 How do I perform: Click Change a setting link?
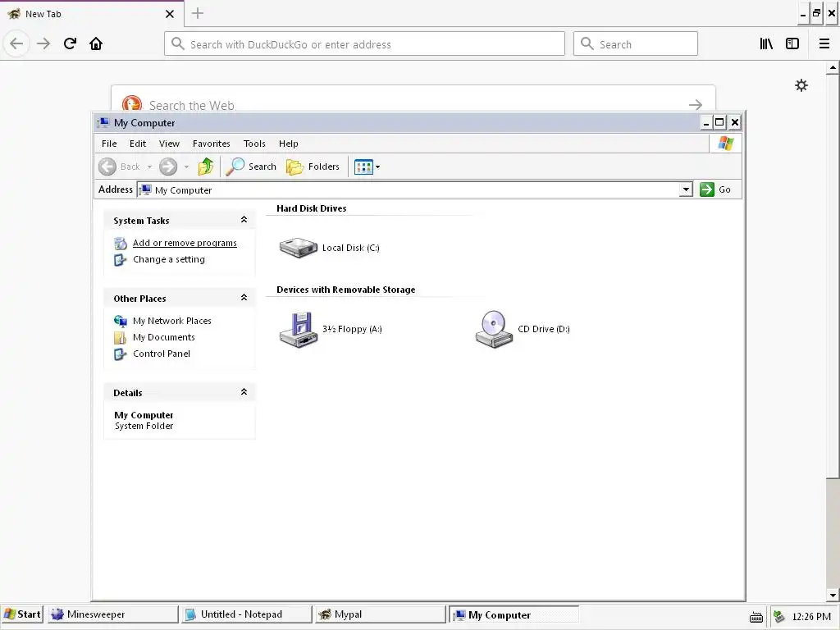tap(169, 259)
